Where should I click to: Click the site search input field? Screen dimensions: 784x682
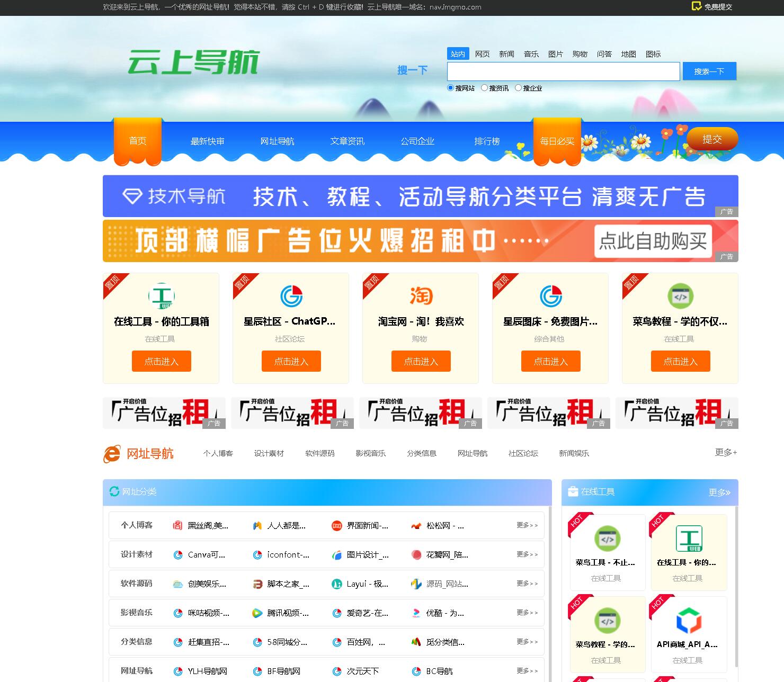(563, 71)
